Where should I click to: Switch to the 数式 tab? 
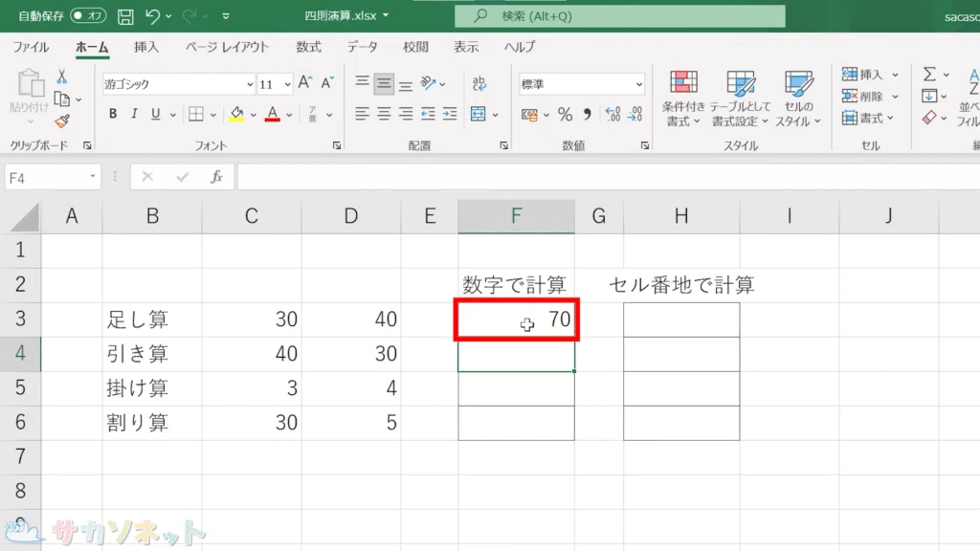pos(308,47)
